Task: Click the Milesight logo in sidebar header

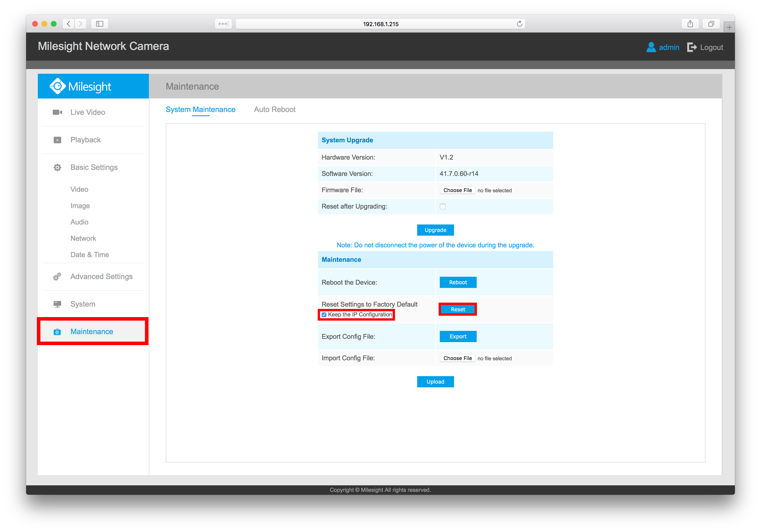Action: (x=80, y=87)
